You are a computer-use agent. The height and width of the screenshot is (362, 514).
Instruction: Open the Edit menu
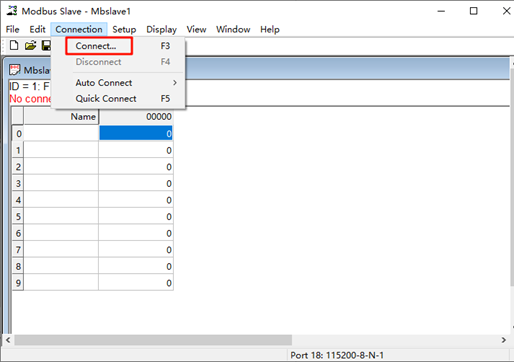[37, 29]
